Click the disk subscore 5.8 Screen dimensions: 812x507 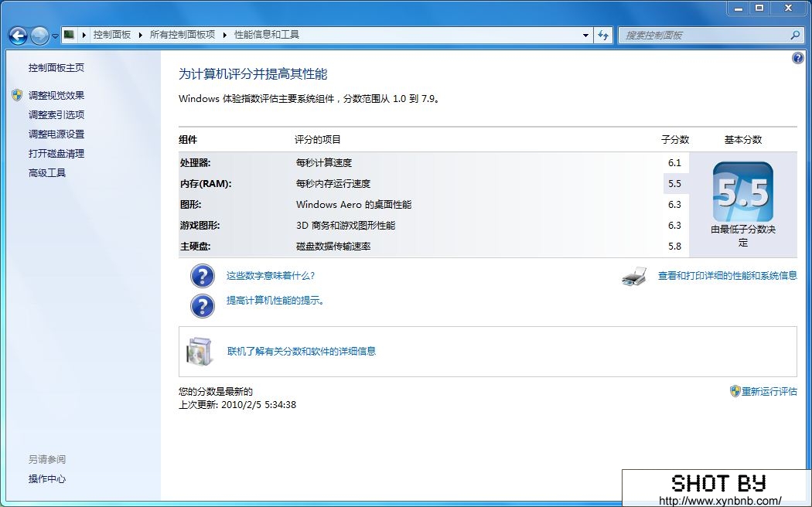click(x=674, y=247)
